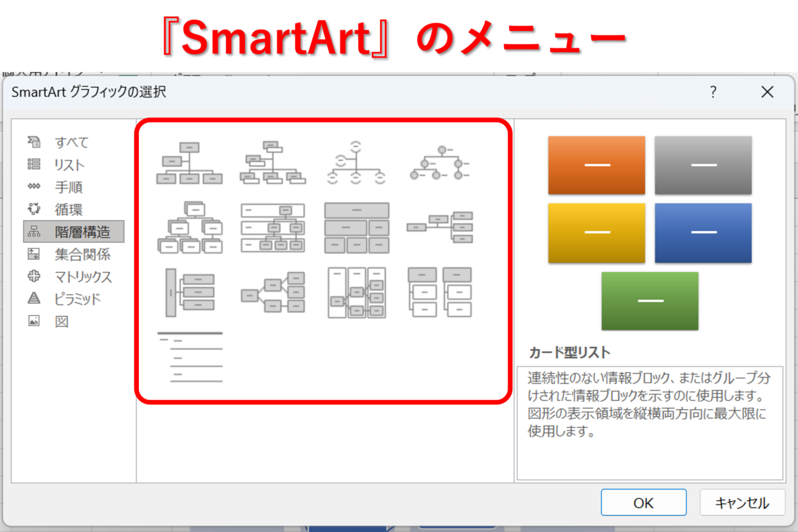798x532 pixels.
Task: Click the yellow preview block
Action: pyautogui.click(x=597, y=233)
